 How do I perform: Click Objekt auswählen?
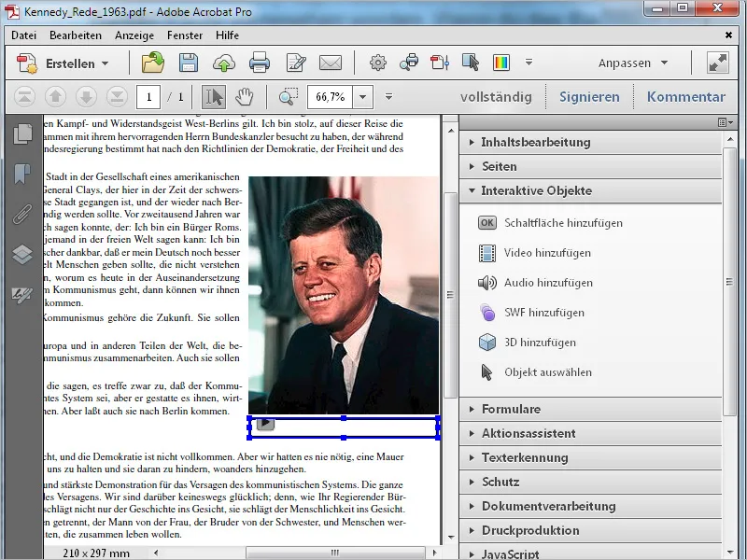536,372
